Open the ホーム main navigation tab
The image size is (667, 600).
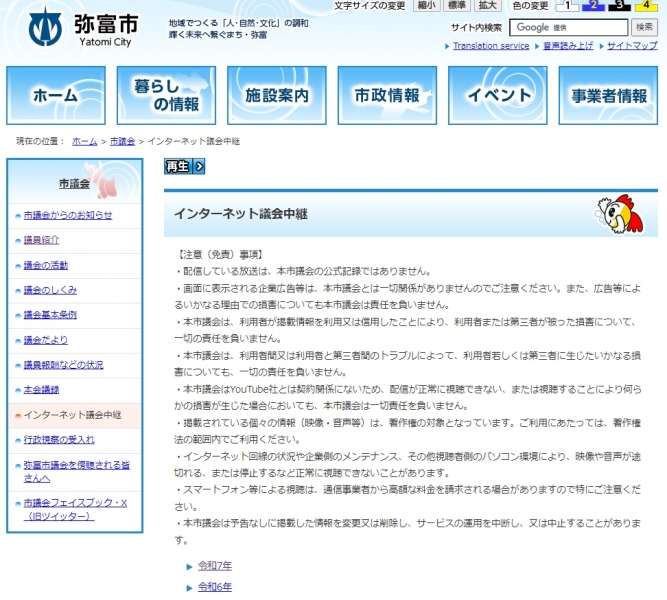(x=55, y=96)
